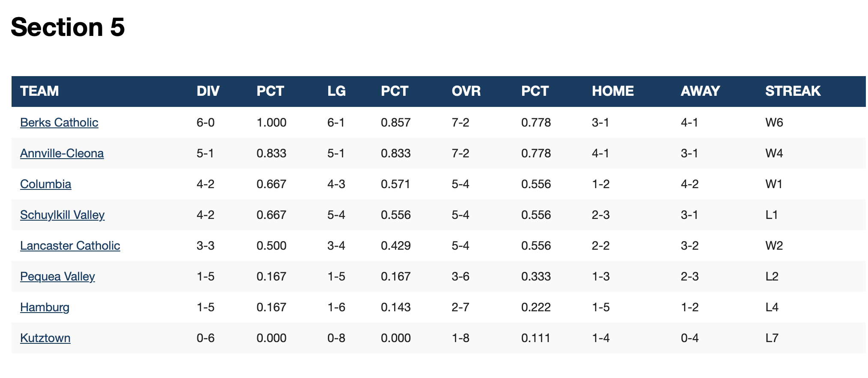Click Columbia's 4-3 league record

coord(336,184)
